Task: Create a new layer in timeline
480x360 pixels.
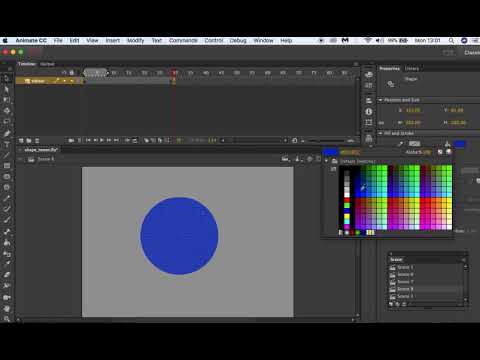Action: (x=21, y=141)
